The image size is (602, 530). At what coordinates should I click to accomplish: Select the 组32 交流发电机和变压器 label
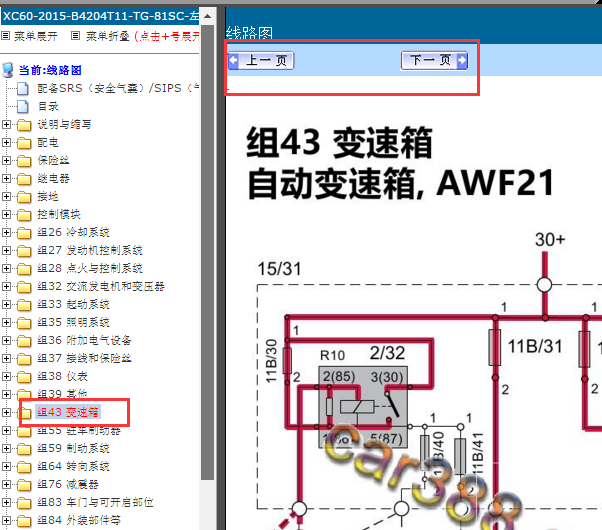(x=101, y=287)
